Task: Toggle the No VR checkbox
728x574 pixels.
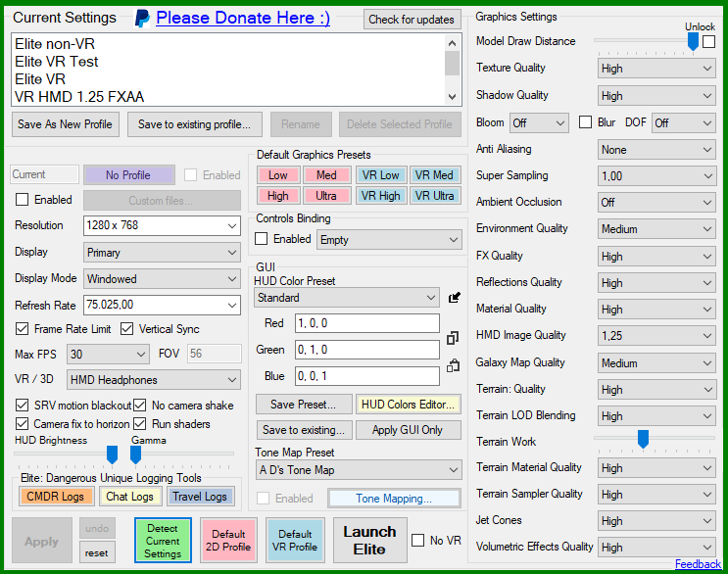Action: (417, 541)
